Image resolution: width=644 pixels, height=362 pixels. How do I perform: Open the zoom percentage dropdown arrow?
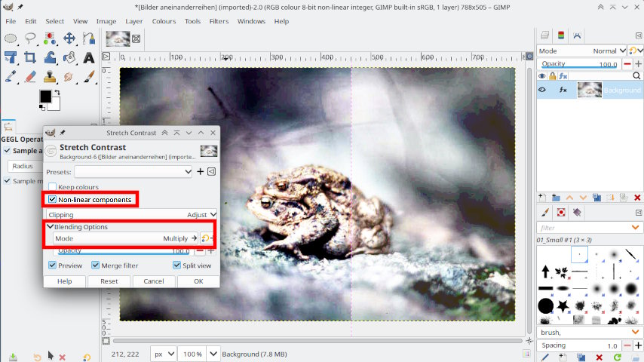[x=213, y=354]
